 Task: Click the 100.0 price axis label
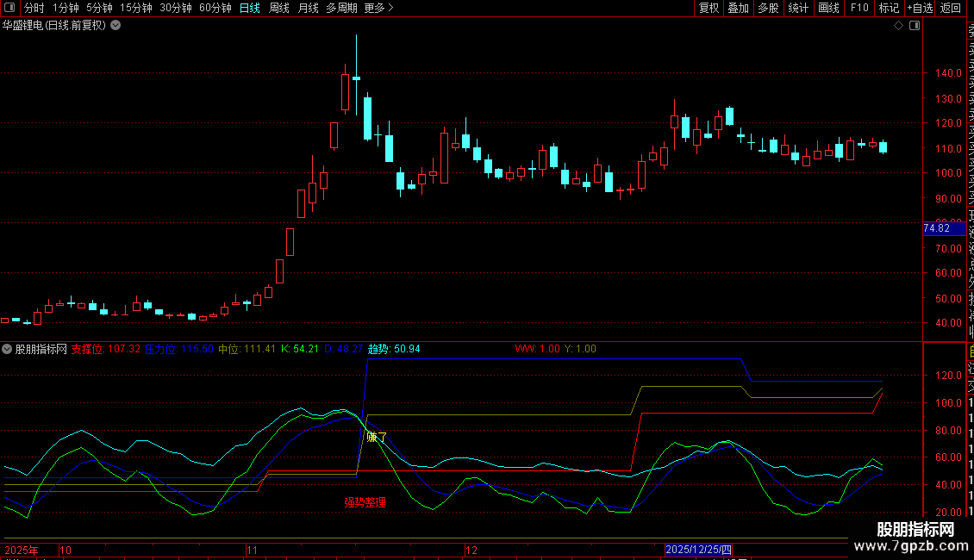[948, 173]
